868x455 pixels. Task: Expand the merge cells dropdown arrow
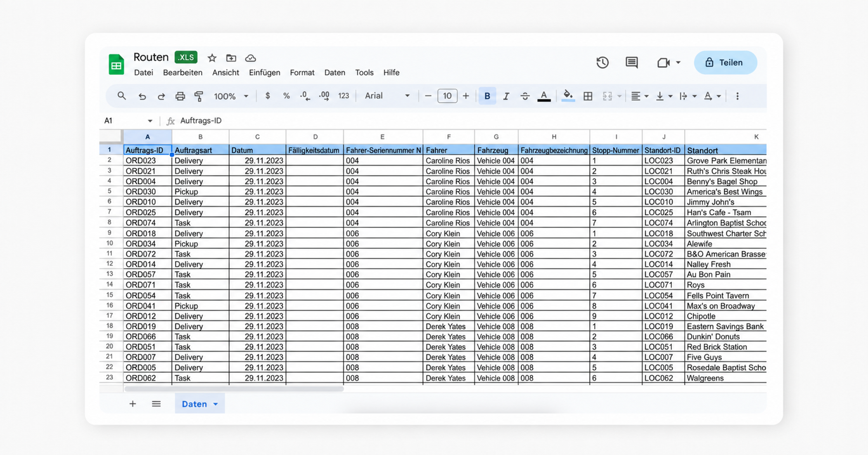[x=619, y=96]
